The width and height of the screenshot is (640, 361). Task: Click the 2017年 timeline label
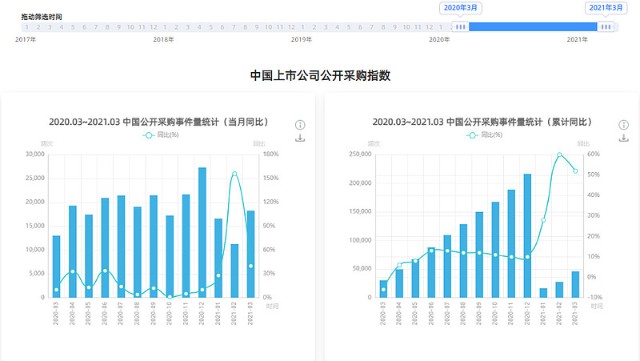pyautogui.click(x=25, y=40)
